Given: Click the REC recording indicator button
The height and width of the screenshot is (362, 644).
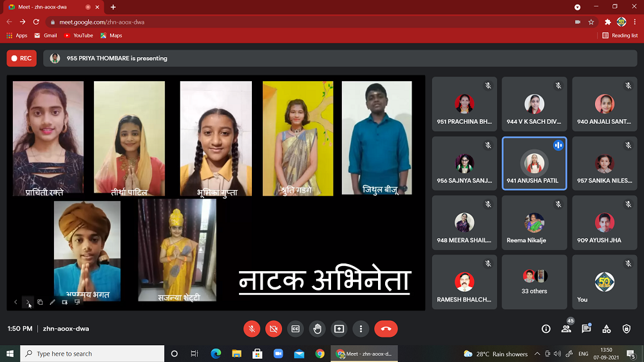Looking at the screenshot, I should (21, 58).
